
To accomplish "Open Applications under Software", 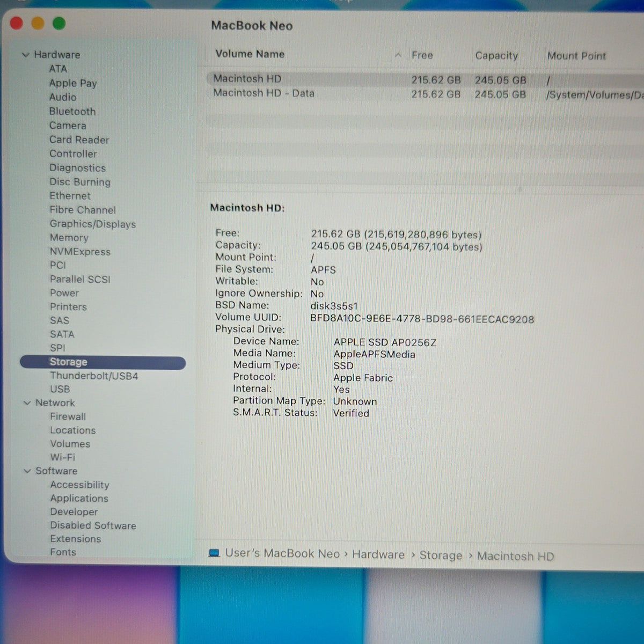I will [79, 498].
